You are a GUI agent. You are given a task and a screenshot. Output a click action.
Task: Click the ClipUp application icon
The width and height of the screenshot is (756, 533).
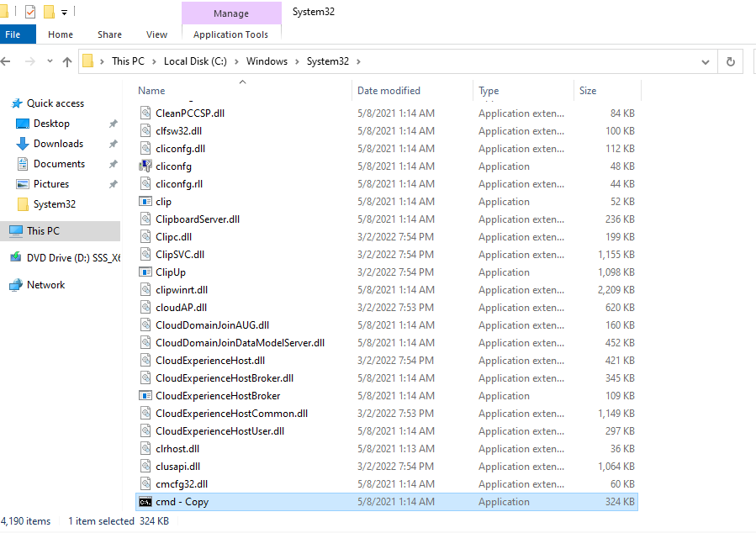point(145,272)
